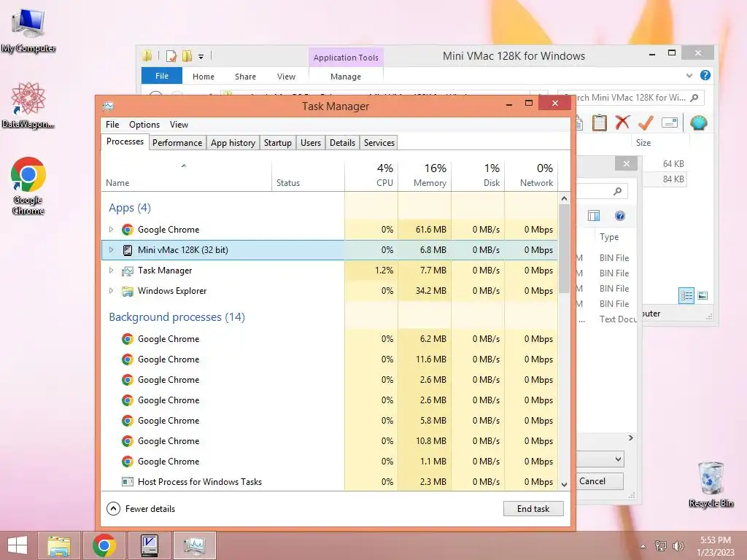
Task: Click the volume speaker tray icon
Action: (678, 545)
